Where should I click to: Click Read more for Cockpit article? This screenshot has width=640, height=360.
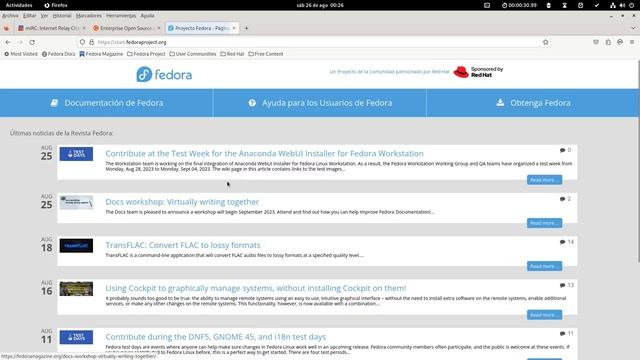[544, 315]
